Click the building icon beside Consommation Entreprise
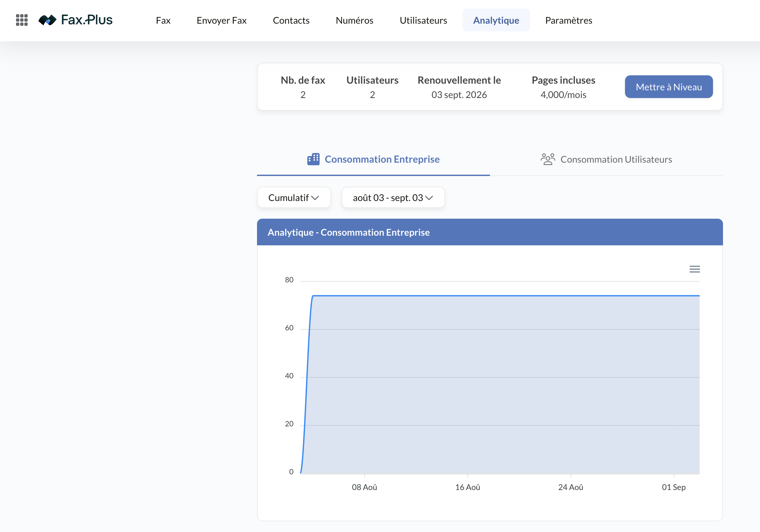The image size is (760, 532). pos(313,159)
